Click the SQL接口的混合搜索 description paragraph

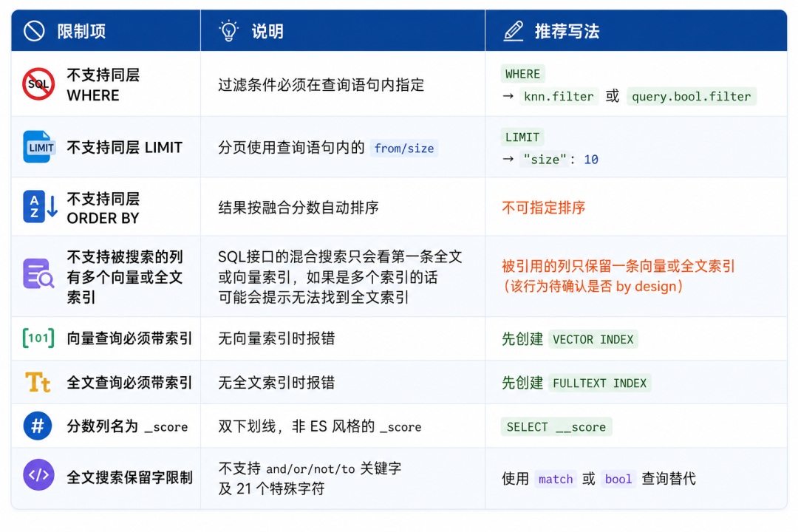coord(340,277)
